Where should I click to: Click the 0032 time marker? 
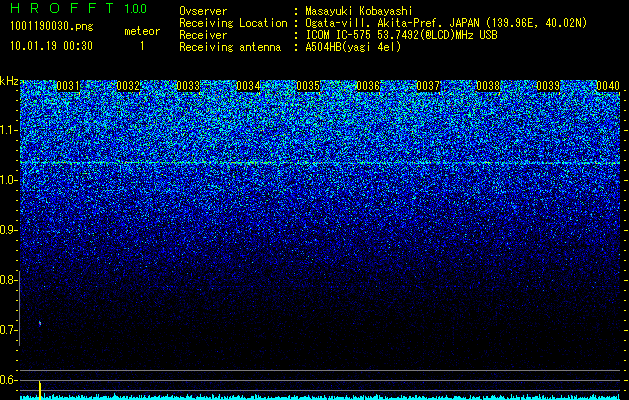(x=128, y=86)
